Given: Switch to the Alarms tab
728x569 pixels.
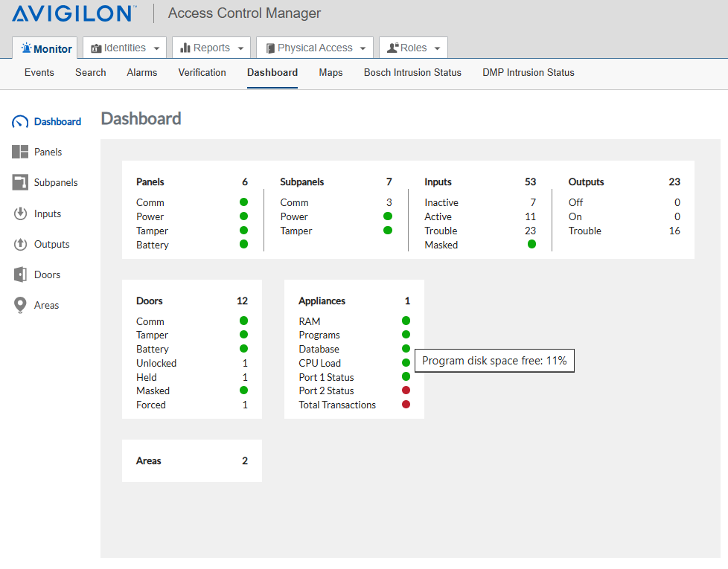Looking at the screenshot, I should point(141,73).
